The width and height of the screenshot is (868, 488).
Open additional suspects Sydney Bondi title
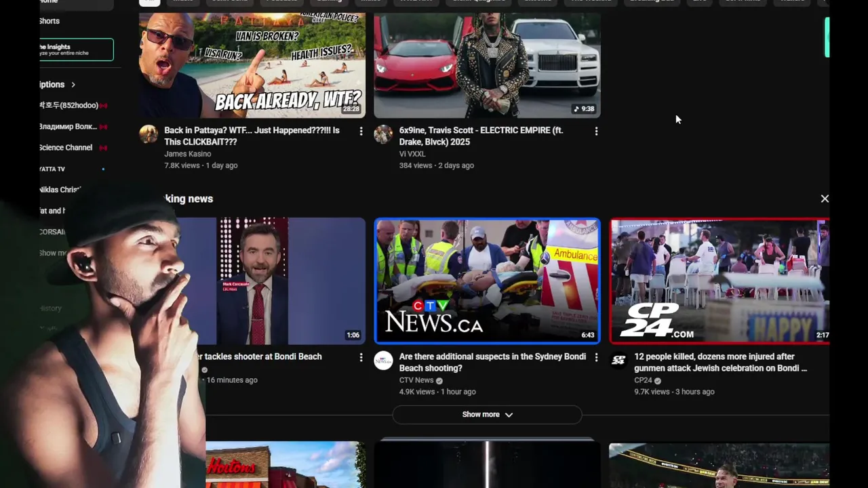(x=492, y=362)
